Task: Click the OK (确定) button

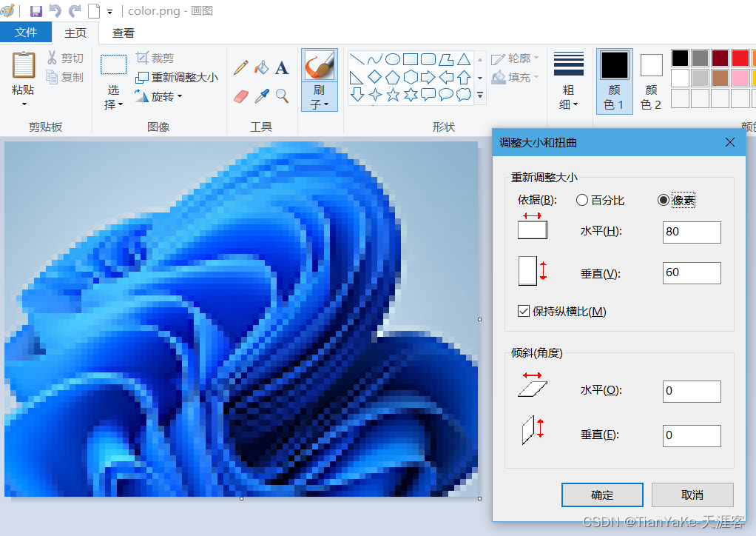Action: coord(602,495)
